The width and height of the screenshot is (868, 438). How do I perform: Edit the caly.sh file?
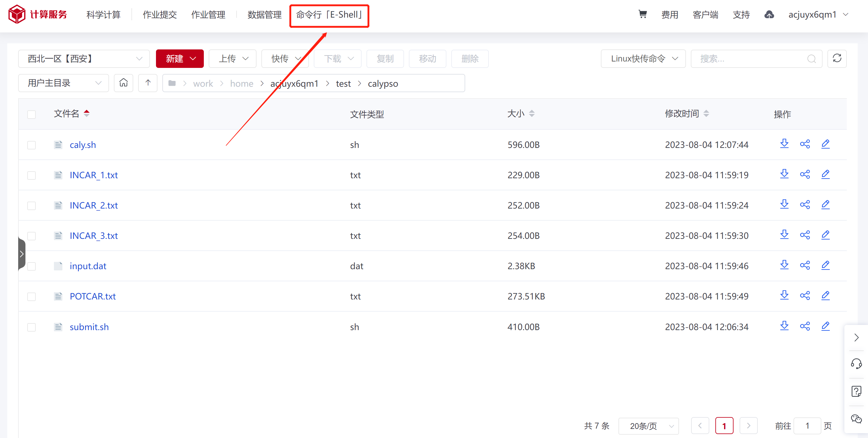825,144
